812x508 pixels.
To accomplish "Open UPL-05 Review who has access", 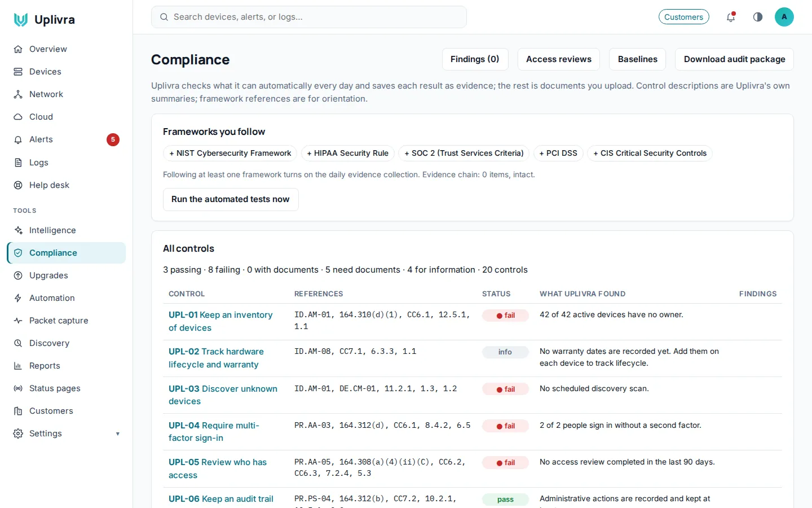I will (218, 468).
